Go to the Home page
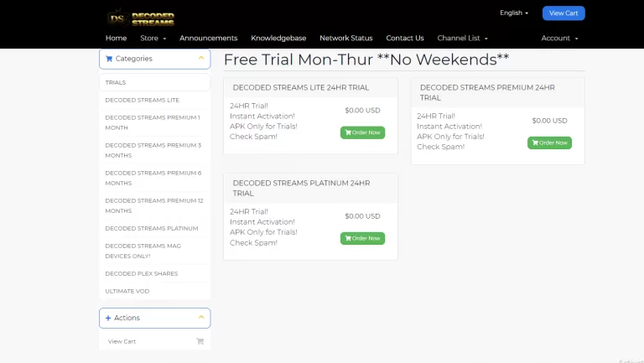Image resolution: width=644 pixels, height=363 pixels. point(117,39)
